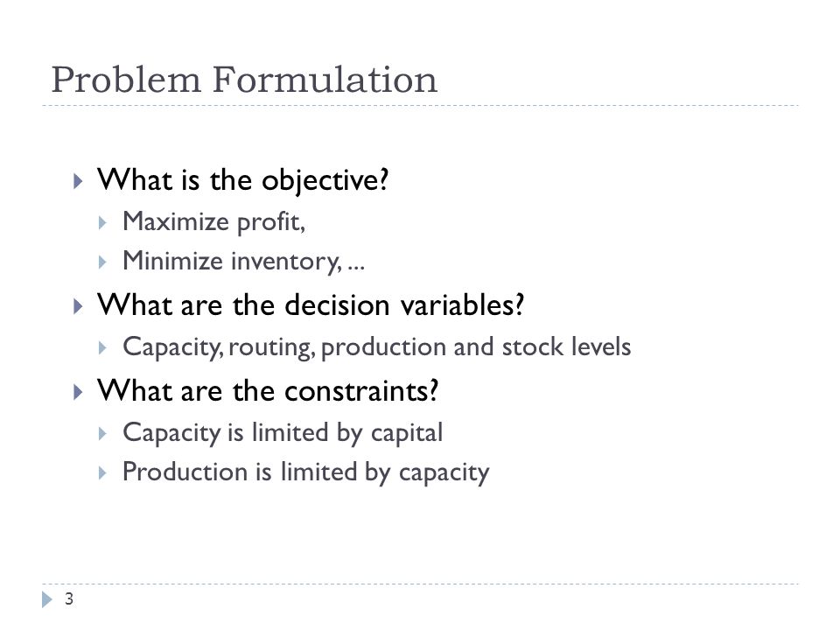
Task: Click the arrow bullet beside 'What is the objective?'
Action: pyautogui.click(x=78, y=181)
